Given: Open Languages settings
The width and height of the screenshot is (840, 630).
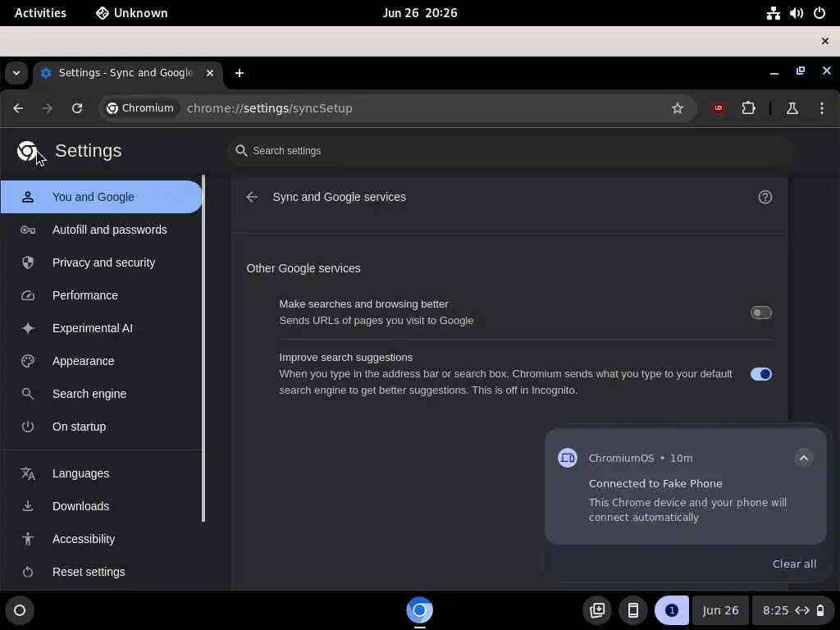Looking at the screenshot, I should tap(101, 473).
